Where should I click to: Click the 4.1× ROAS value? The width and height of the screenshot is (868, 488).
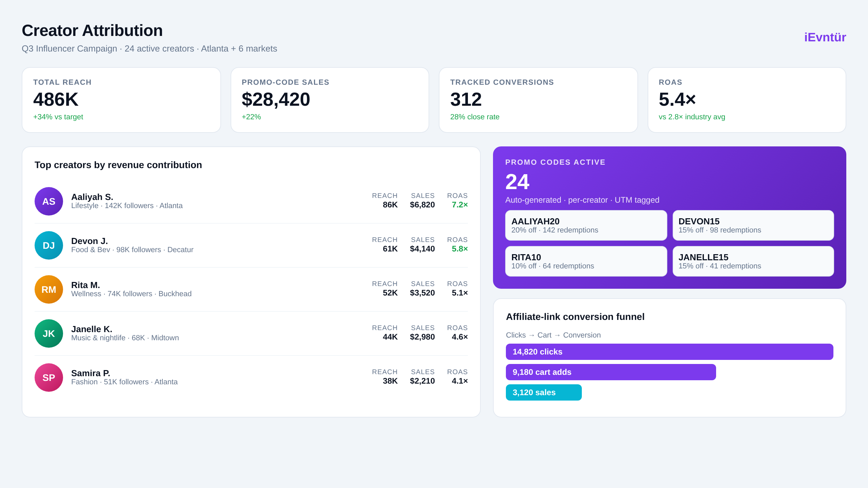click(460, 381)
